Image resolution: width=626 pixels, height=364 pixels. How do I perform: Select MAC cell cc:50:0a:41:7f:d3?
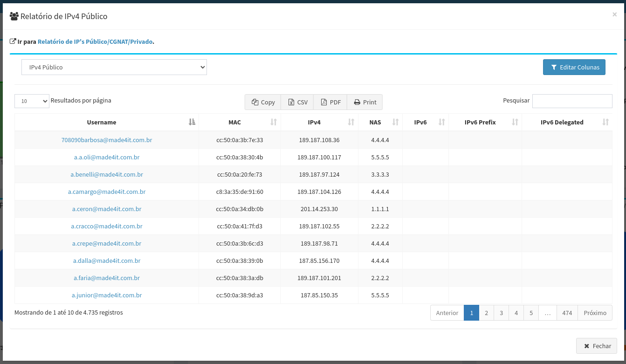point(240,226)
